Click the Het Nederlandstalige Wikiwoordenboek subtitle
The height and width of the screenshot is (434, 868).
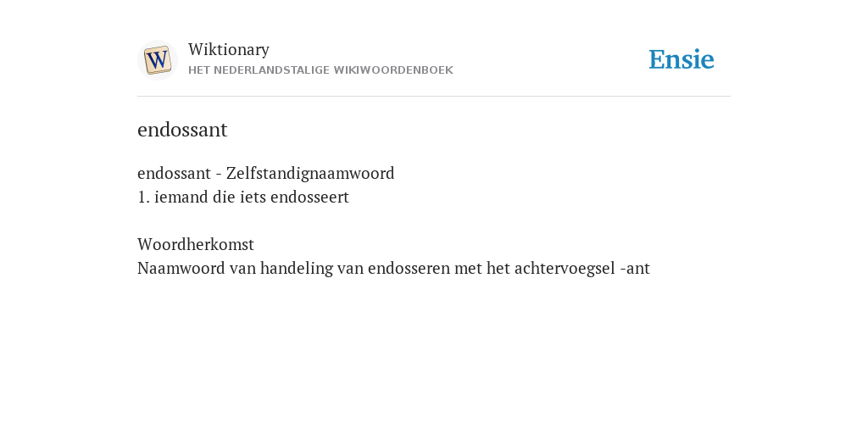tap(320, 70)
